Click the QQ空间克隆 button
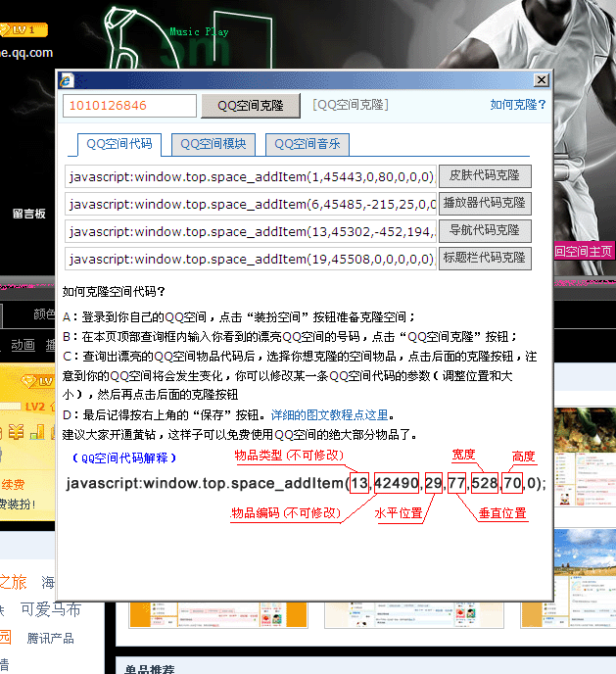The image size is (616, 674). point(251,106)
